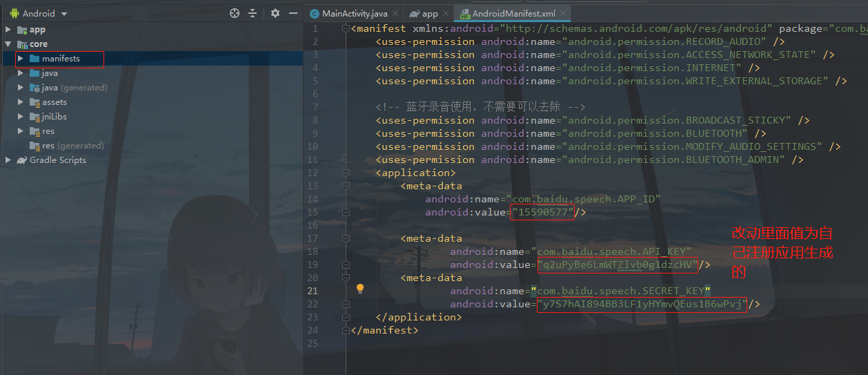Hide the Project panel with the minus icon
Screen dimensions: 868x375
[293, 13]
